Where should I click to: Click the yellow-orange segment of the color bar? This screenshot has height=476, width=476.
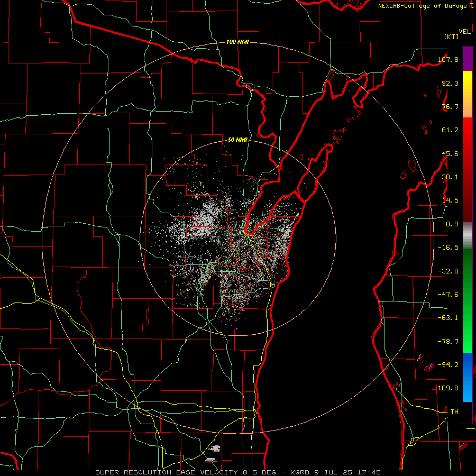[467, 94]
